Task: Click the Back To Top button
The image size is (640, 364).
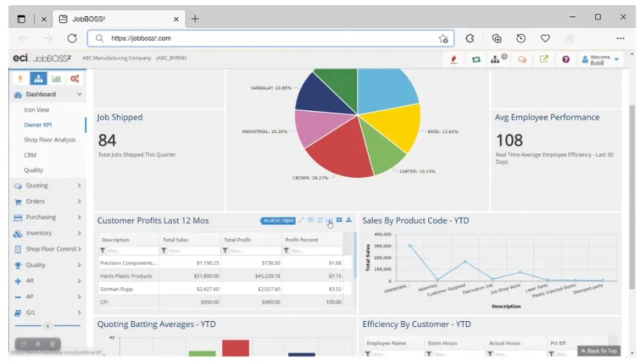Action: pyautogui.click(x=599, y=351)
